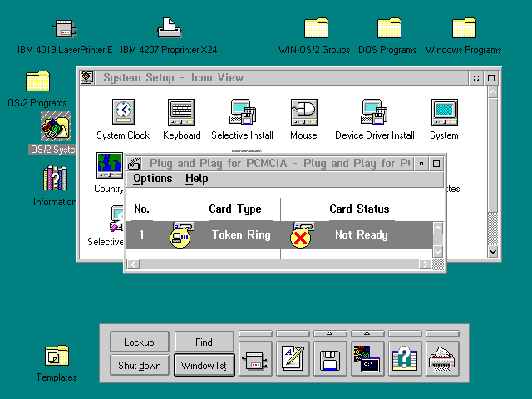Open the IBM 4019 LaserPrinter E icon
This screenshot has width=532, height=399.
(65, 28)
